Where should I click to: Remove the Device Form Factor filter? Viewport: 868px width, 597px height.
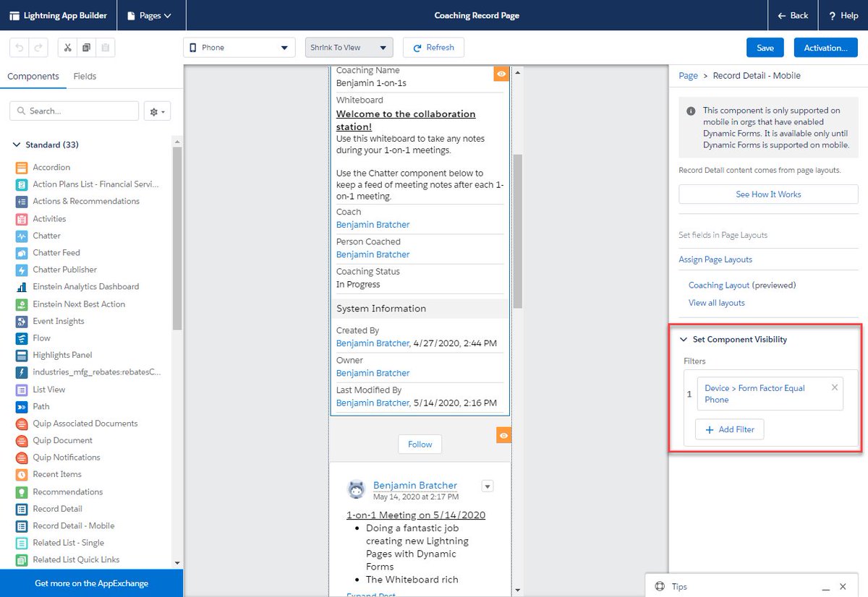pyautogui.click(x=835, y=387)
